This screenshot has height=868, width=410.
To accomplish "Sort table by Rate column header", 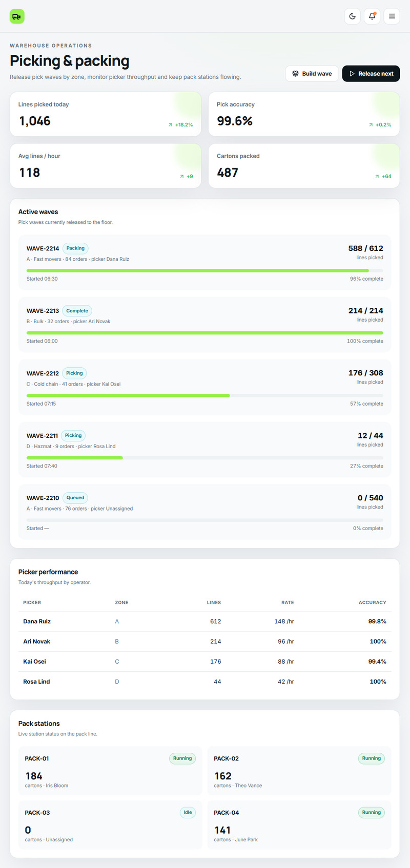I will click(288, 603).
